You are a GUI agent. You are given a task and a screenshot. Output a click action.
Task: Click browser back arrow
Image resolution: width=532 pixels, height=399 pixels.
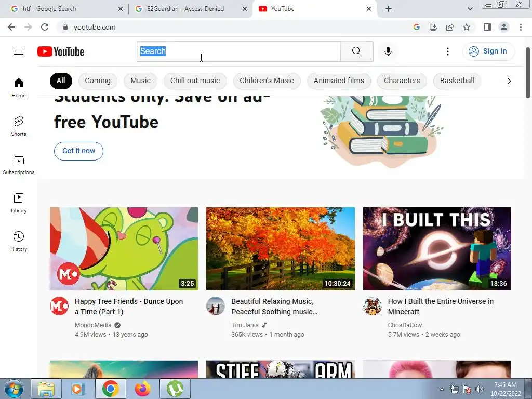(x=11, y=27)
